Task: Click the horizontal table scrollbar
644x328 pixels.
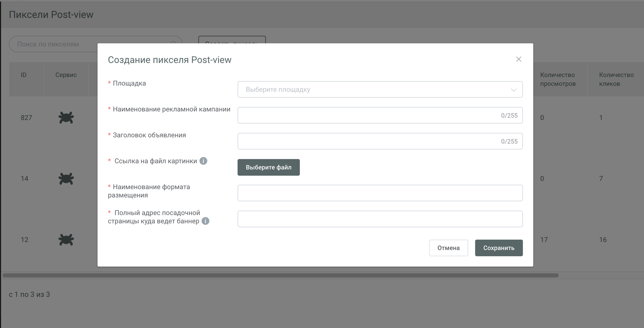Action: pyautogui.click(x=280, y=275)
